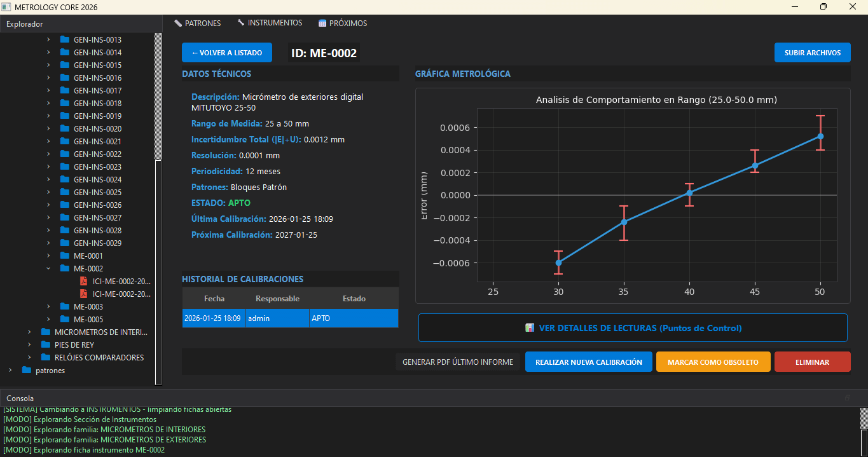Expand the MICROMETROS DE INTERIORES folder

click(x=29, y=332)
